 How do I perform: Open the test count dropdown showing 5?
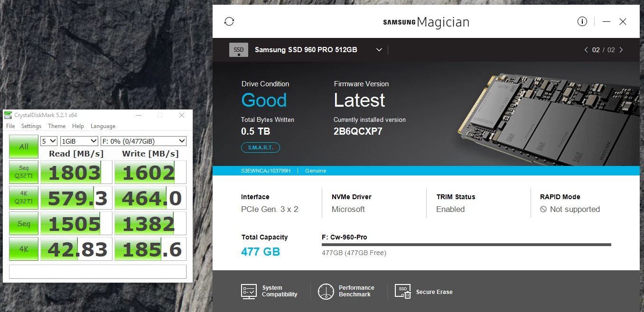tap(49, 141)
